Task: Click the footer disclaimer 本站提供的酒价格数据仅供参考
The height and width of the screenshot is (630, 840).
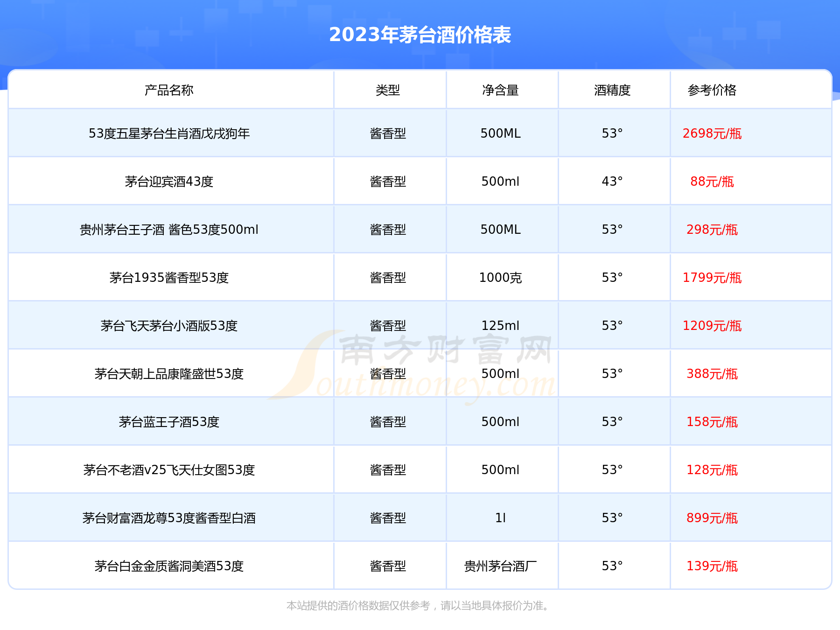Action: (358, 606)
